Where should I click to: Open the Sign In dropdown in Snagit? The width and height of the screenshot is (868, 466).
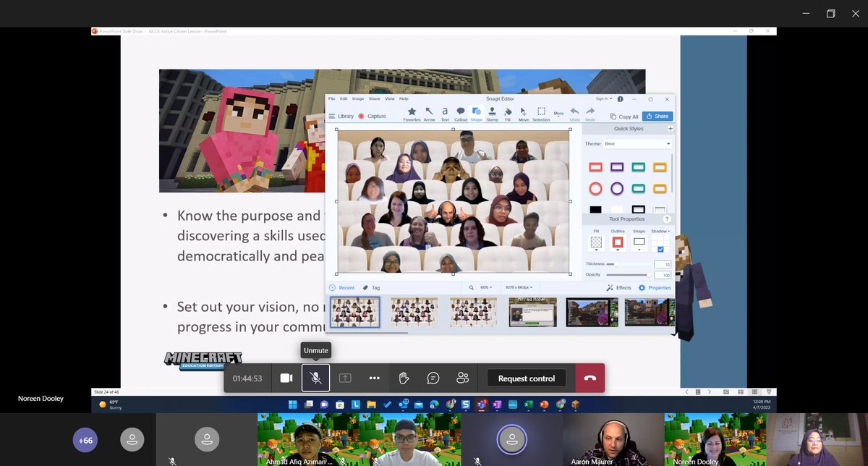[x=604, y=98]
